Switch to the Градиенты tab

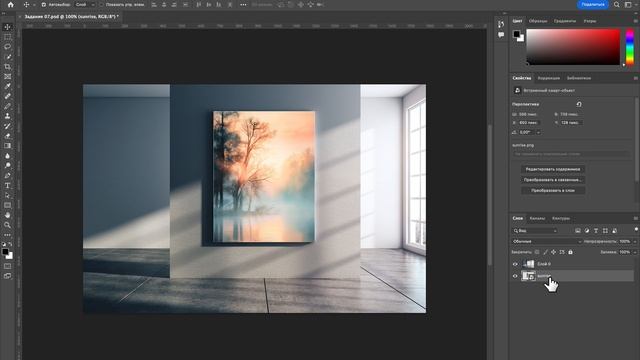point(565,21)
